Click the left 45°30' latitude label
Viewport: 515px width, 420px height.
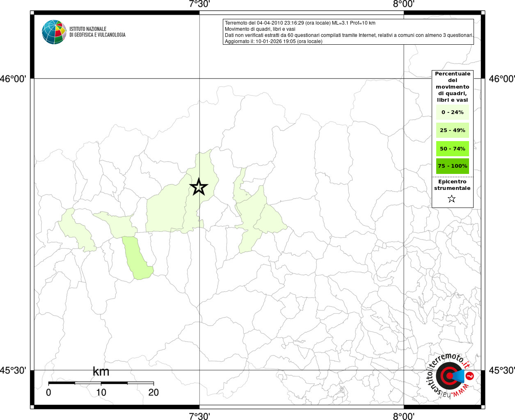(14, 370)
